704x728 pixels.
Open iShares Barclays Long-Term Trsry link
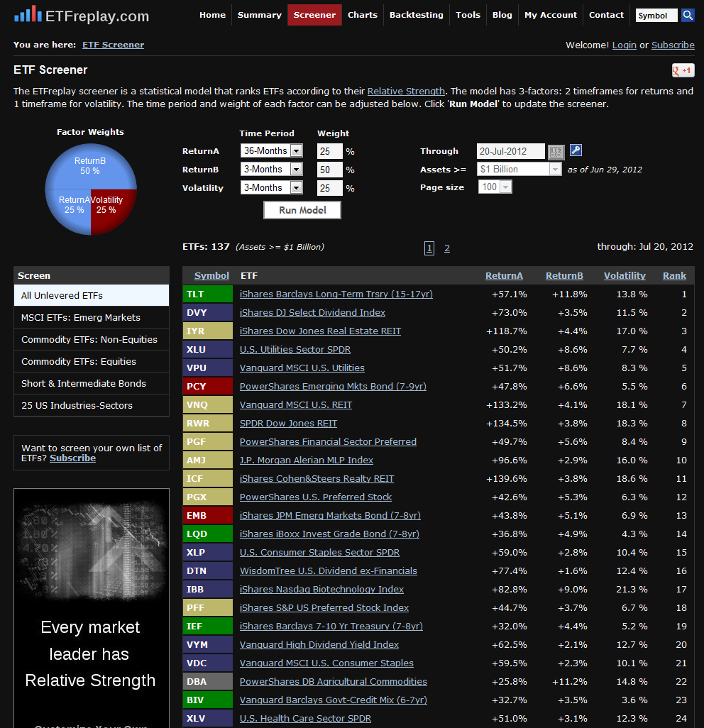coord(336,294)
